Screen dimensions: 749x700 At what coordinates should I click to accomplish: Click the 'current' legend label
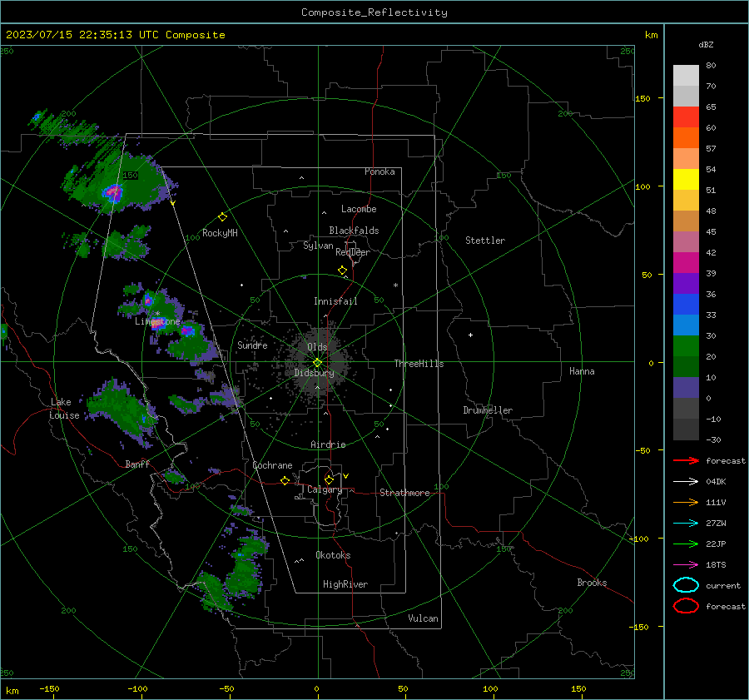(723, 585)
